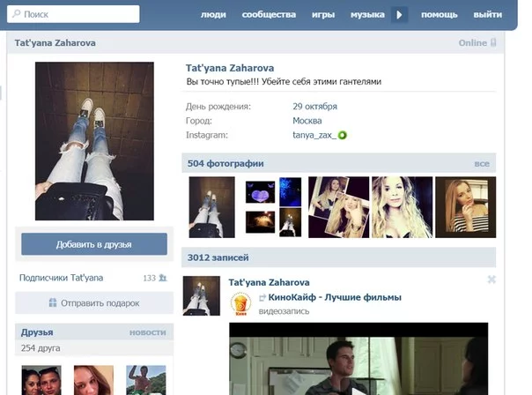Open Instagram link tanya_zax_
The width and height of the screenshot is (532, 395).
314,135
